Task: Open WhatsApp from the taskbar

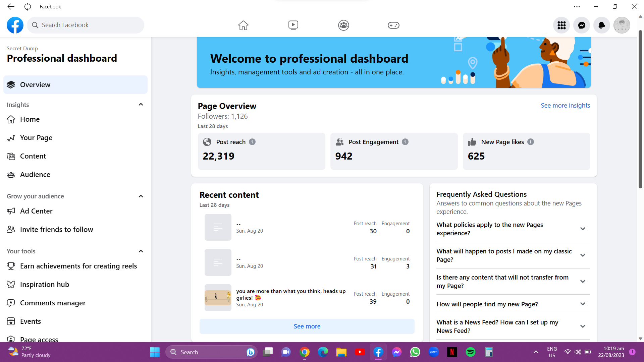Action: pos(415,352)
